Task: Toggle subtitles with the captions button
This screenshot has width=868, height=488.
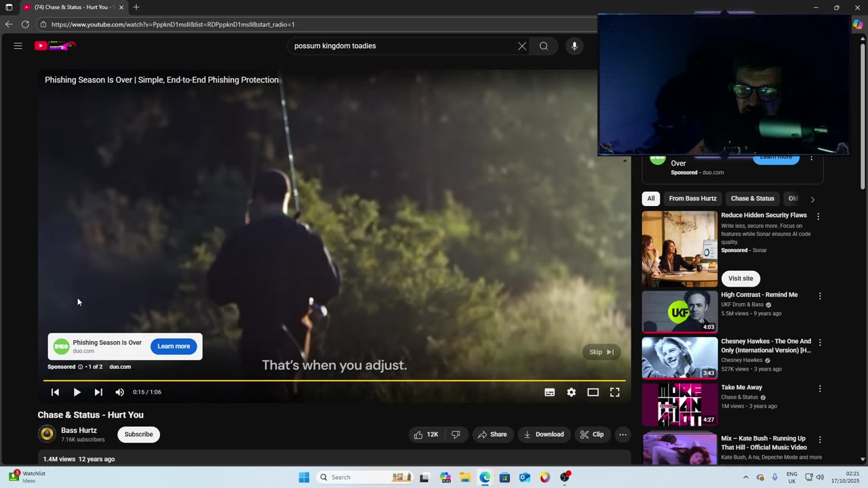Action: click(x=550, y=392)
